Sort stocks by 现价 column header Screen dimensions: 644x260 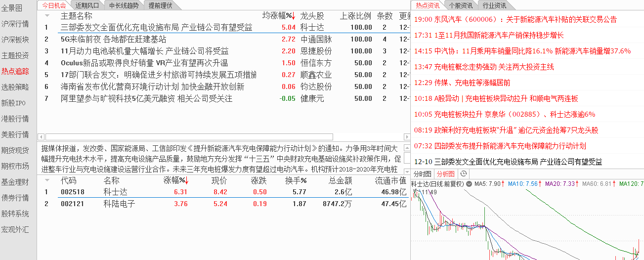pyautogui.click(x=219, y=180)
